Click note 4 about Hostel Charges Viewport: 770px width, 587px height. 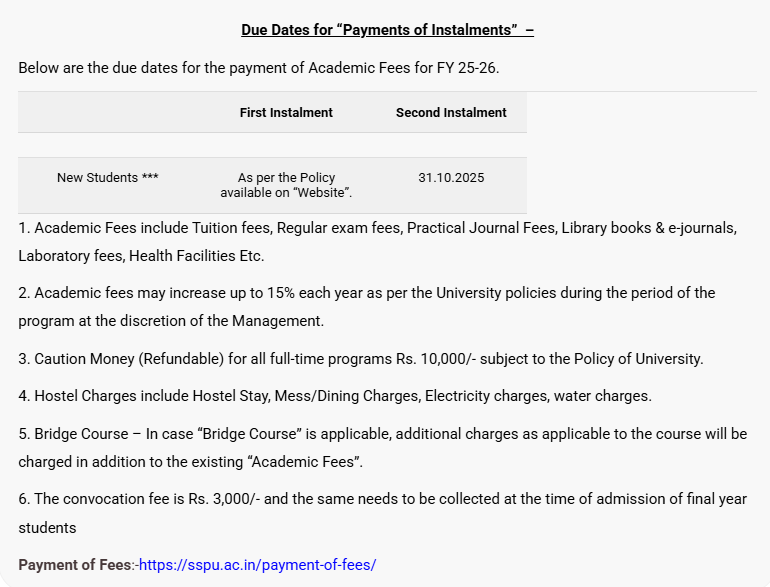click(335, 396)
